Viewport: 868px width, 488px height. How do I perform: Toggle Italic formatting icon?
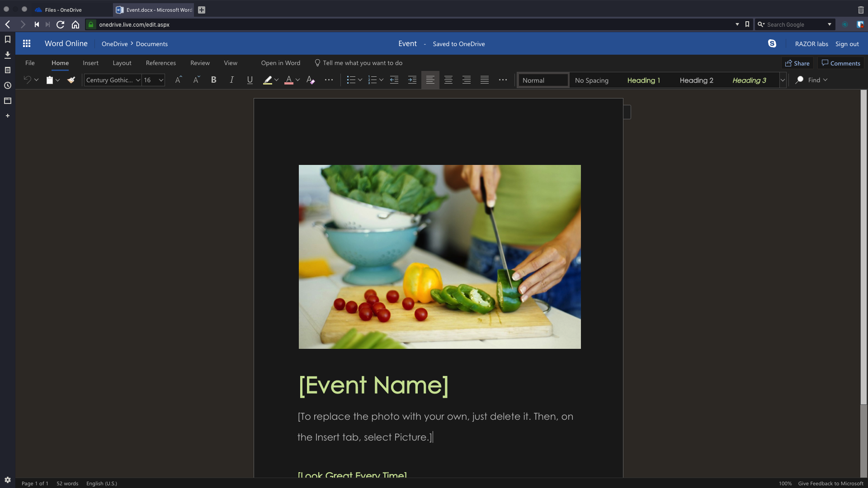tap(232, 80)
